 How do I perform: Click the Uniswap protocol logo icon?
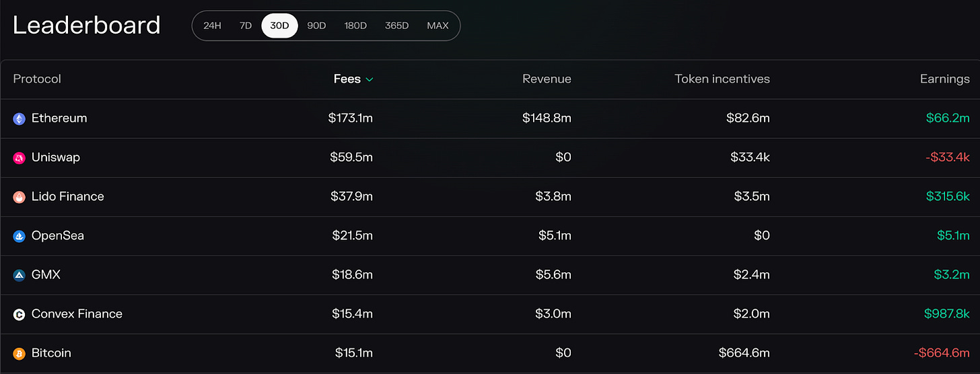(19, 158)
